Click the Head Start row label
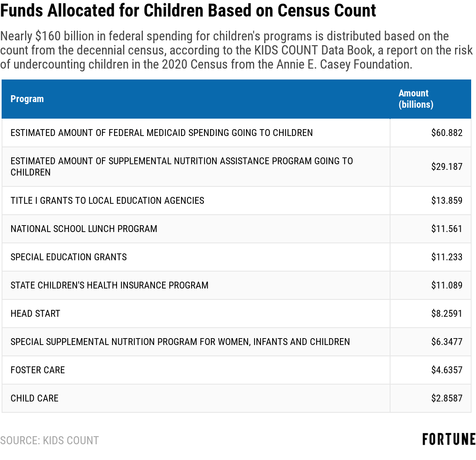Viewport: 476px width, 460px height. tap(35, 314)
